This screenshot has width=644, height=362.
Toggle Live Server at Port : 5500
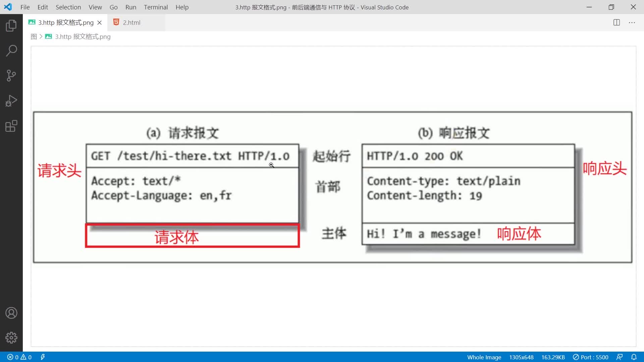coord(591,357)
